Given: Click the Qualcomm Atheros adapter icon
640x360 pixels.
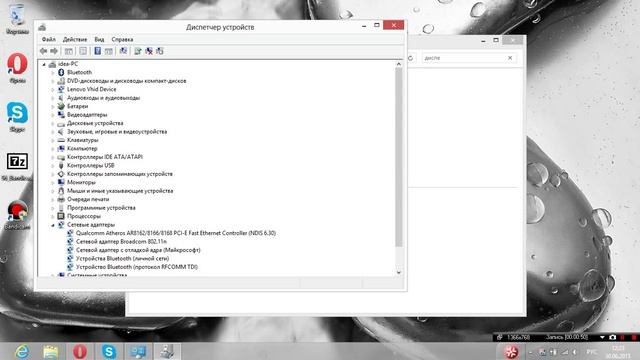Looking at the screenshot, I should [70, 233].
